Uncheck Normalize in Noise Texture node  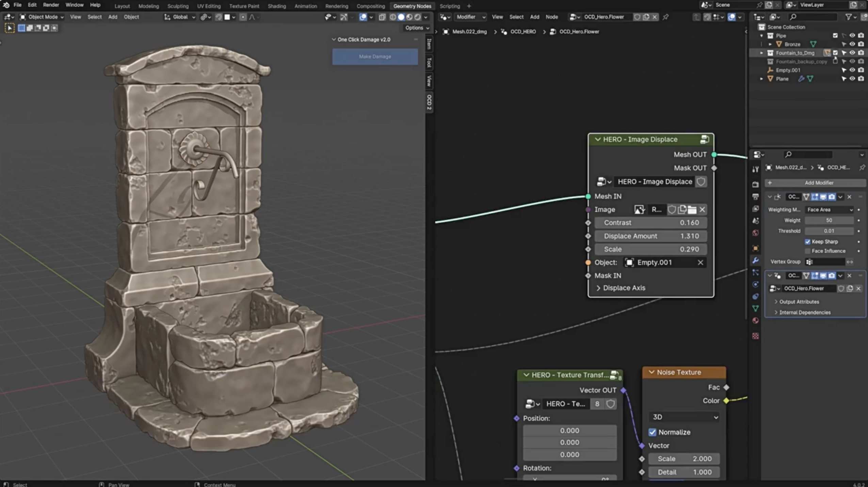pyautogui.click(x=652, y=432)
